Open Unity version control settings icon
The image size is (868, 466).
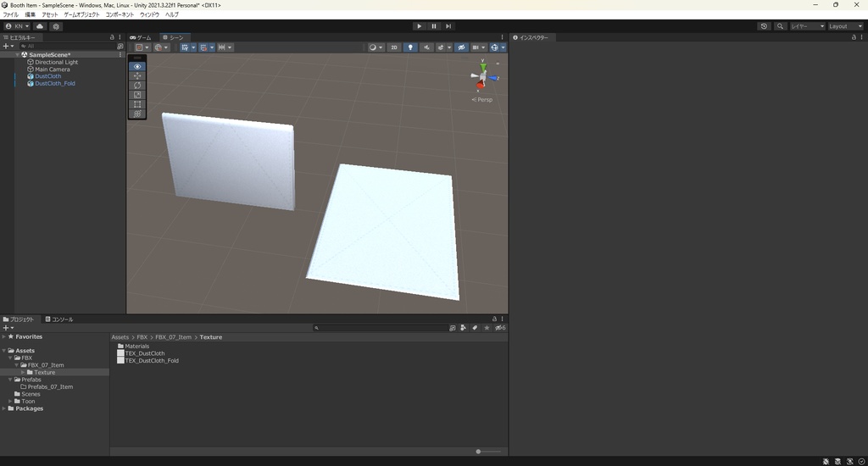click(56, 26)
